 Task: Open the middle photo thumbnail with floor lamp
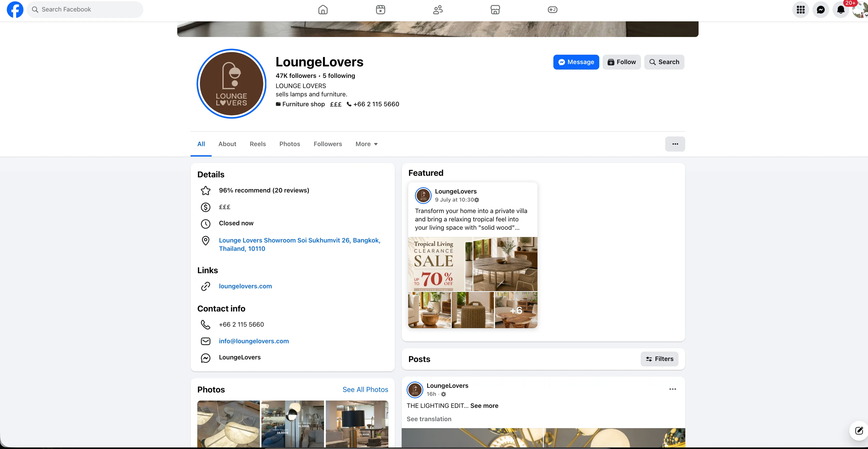[x=292, y=424]
